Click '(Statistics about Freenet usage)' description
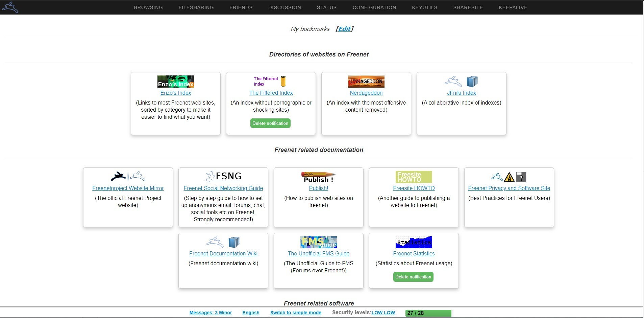The height and width of the screenshot is (318, 644). (414, 263)
